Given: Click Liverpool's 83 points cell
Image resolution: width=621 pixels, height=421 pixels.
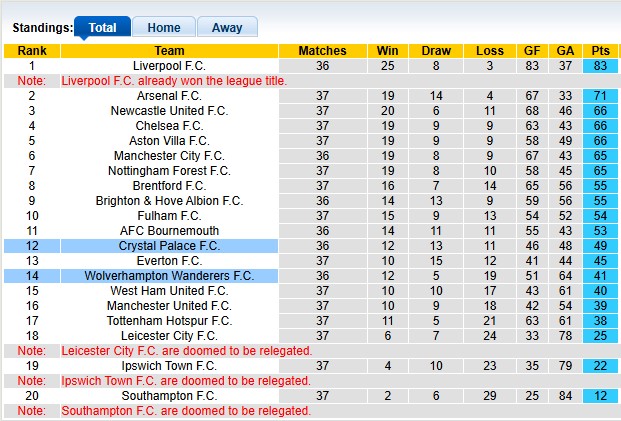Looking at the screenshot, I should pyautogui.click(x=601, y=66).
